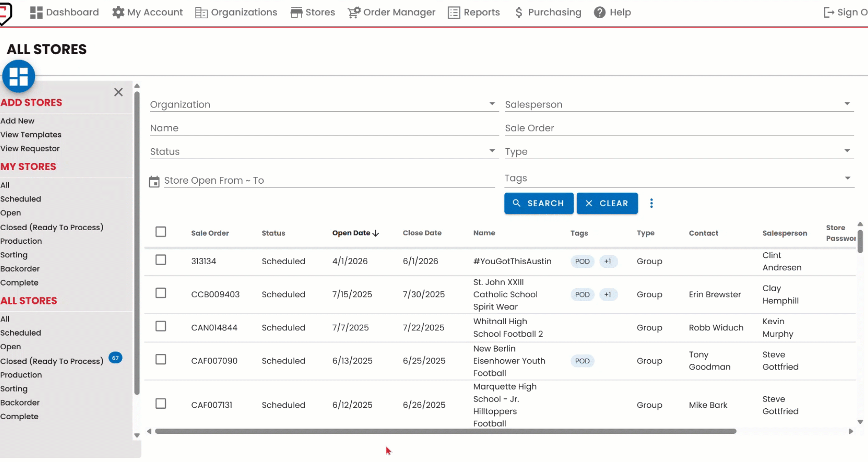Expand the Organization dropdown
This screenshot has width=868, height=462.
point(492,104)
